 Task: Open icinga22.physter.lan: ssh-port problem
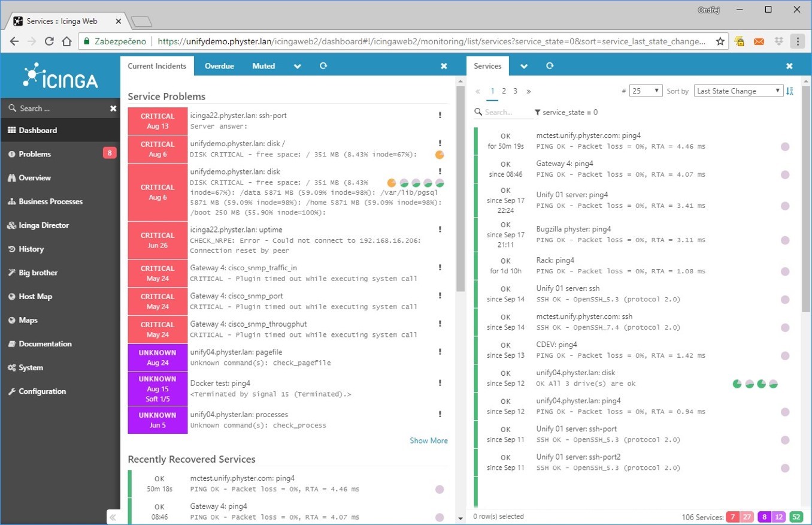point(238,115)
